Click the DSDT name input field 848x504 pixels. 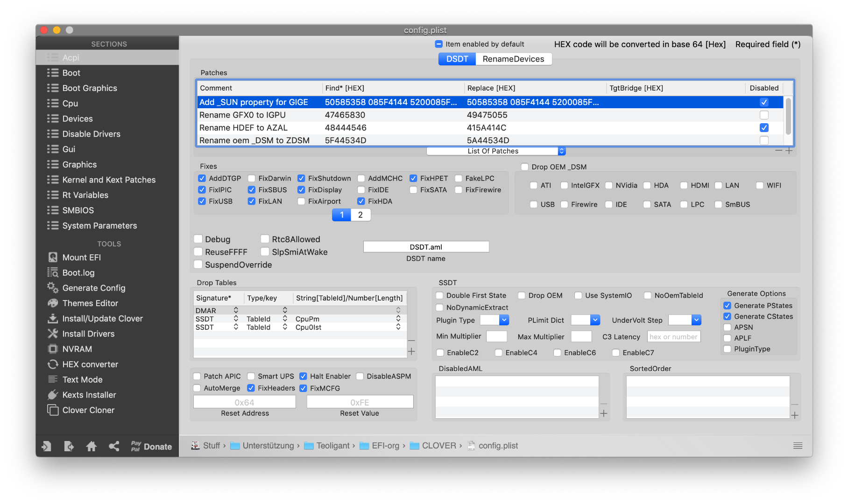[426, 247]
